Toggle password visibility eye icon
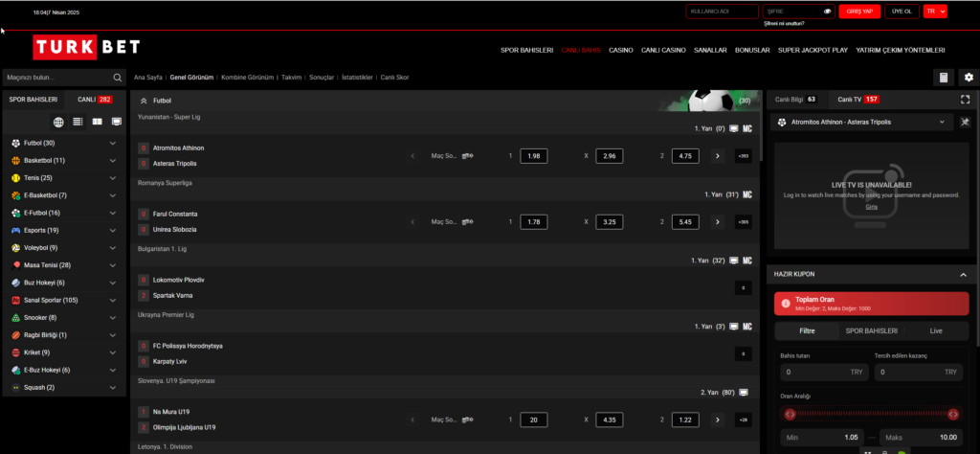The height and width of the screenshot is (454, 980). click(x=828, y=11)
